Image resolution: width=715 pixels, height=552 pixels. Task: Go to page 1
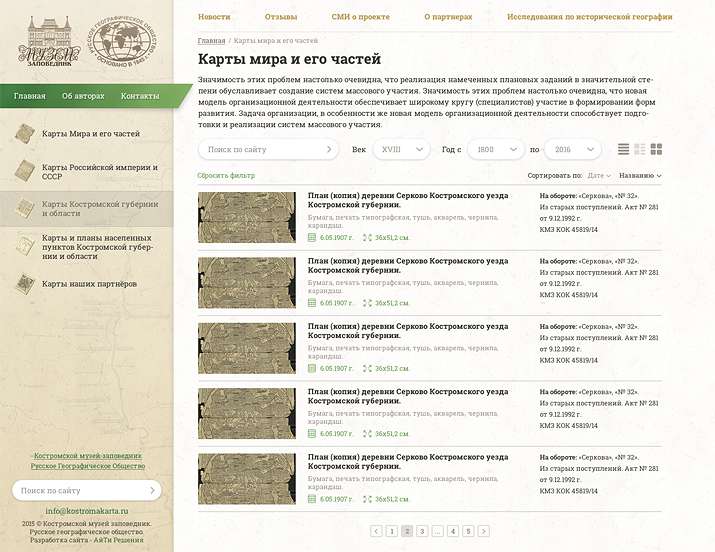coord(392,531)
